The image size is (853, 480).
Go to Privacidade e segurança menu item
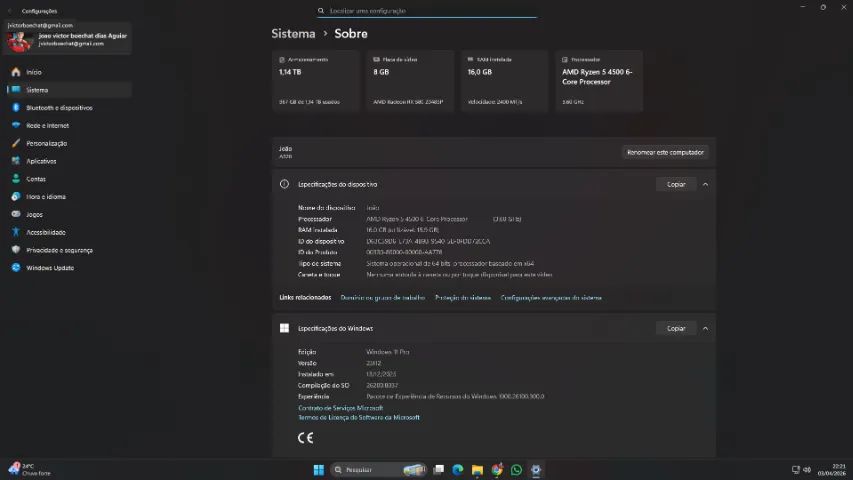point(60,250)
